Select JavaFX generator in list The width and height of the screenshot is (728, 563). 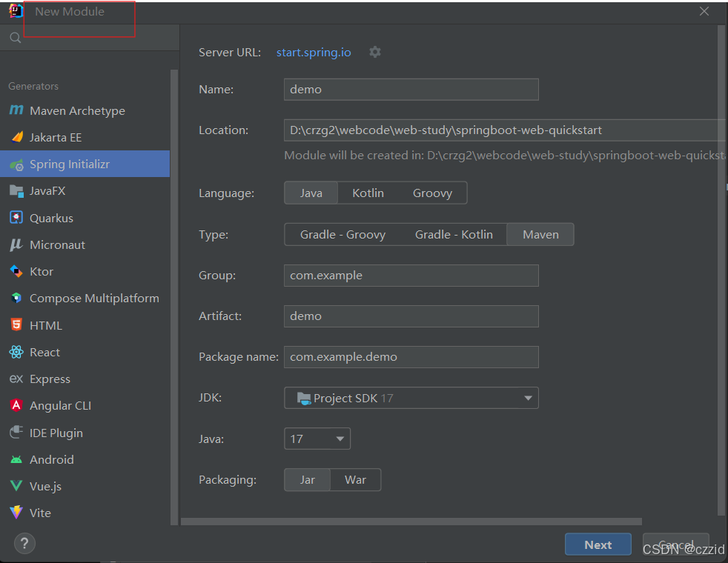[85, 190]
